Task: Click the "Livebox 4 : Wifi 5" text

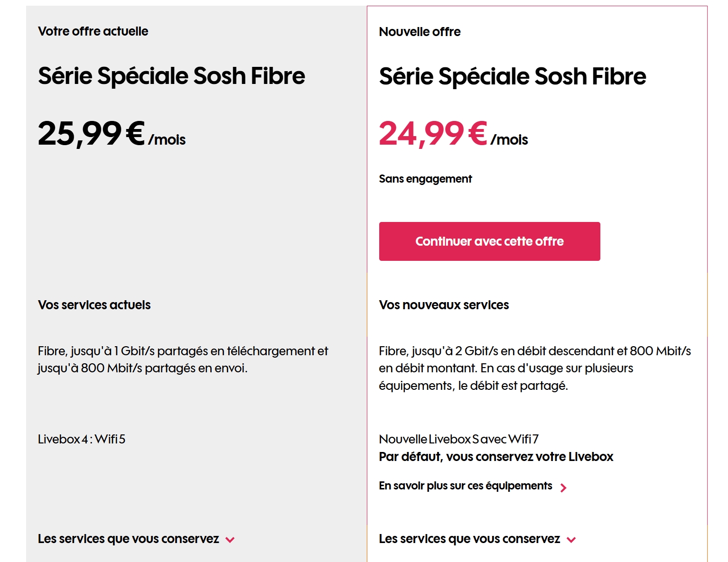Action: [x=82, y=439]
